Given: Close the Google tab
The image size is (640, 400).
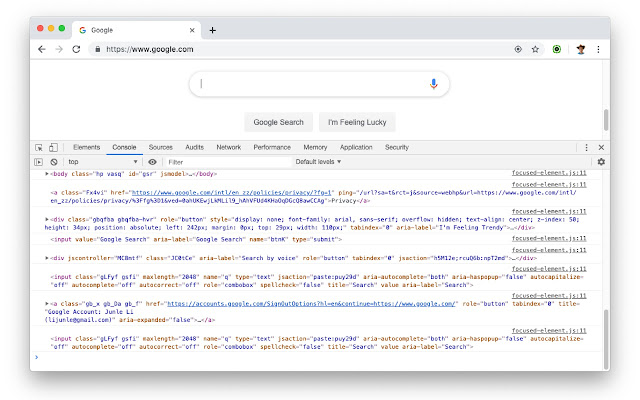Looking at the screenshot, I should point(192,30).
